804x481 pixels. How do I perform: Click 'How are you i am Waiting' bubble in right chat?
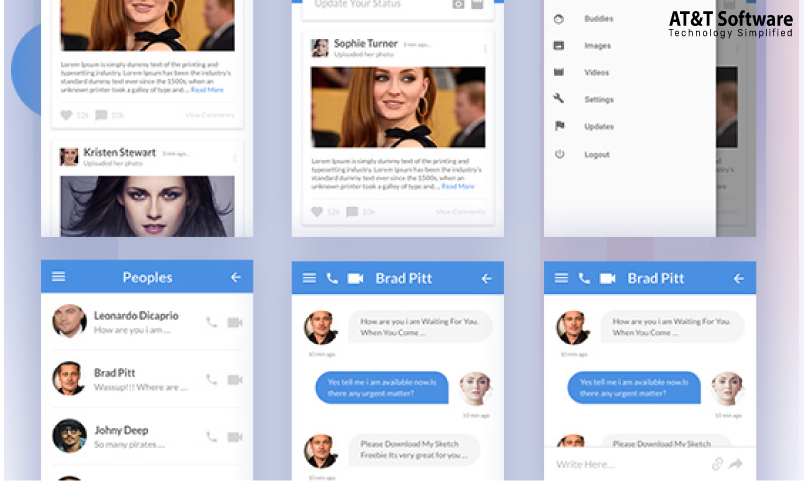click(x=672, y=327)
